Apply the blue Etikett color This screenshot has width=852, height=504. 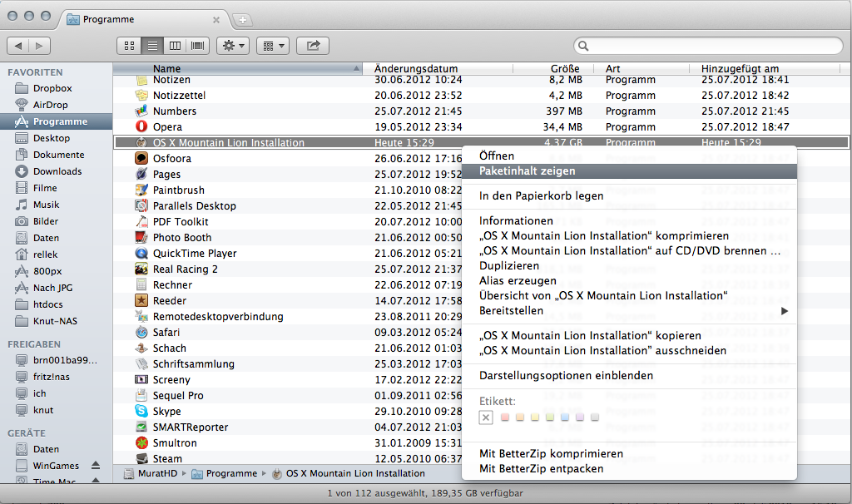pos(565,418)
